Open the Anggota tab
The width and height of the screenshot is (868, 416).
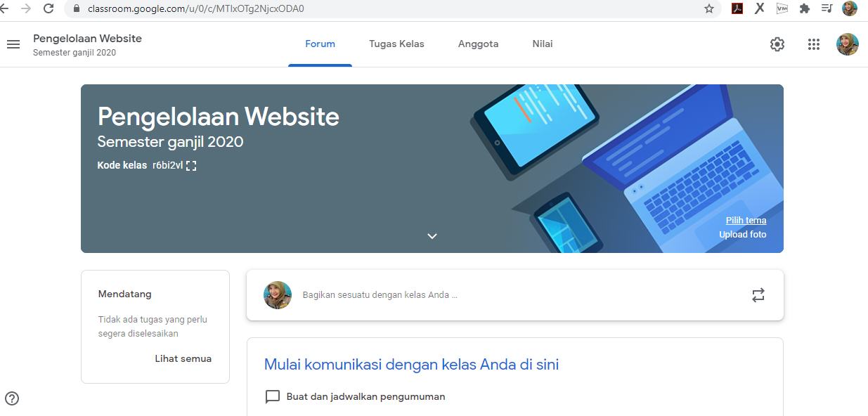tap(478, 44)
